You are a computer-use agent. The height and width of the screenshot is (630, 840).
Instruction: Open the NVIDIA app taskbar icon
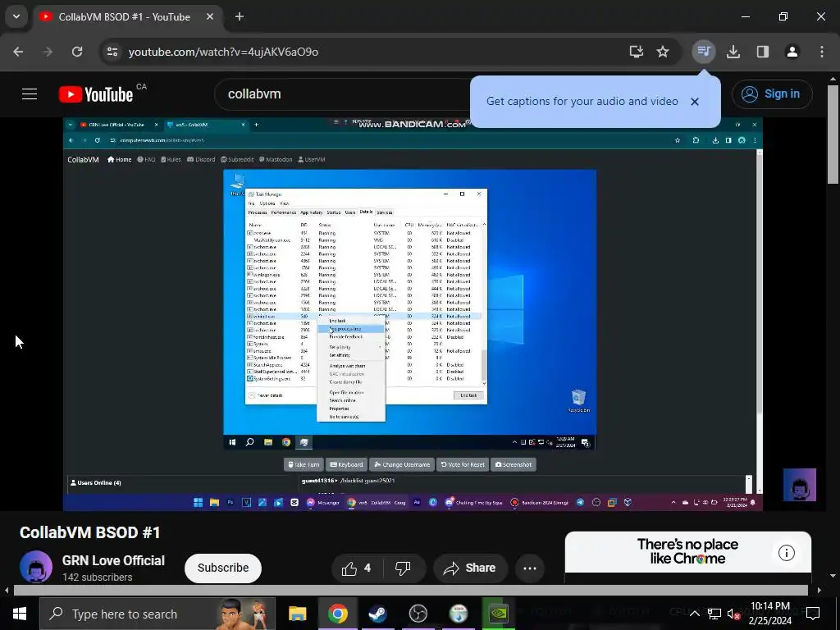point(498,614)
